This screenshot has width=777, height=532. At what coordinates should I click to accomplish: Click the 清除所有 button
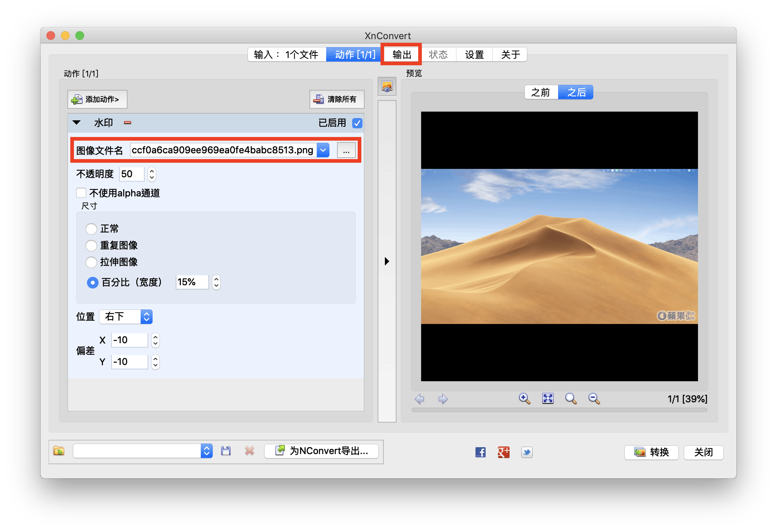point(337,99)
